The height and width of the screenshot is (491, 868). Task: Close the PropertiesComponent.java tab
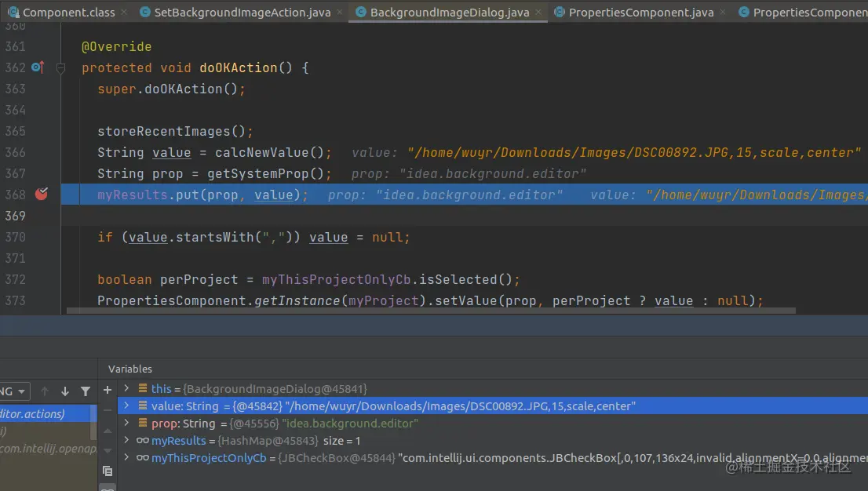pos(722,12)
